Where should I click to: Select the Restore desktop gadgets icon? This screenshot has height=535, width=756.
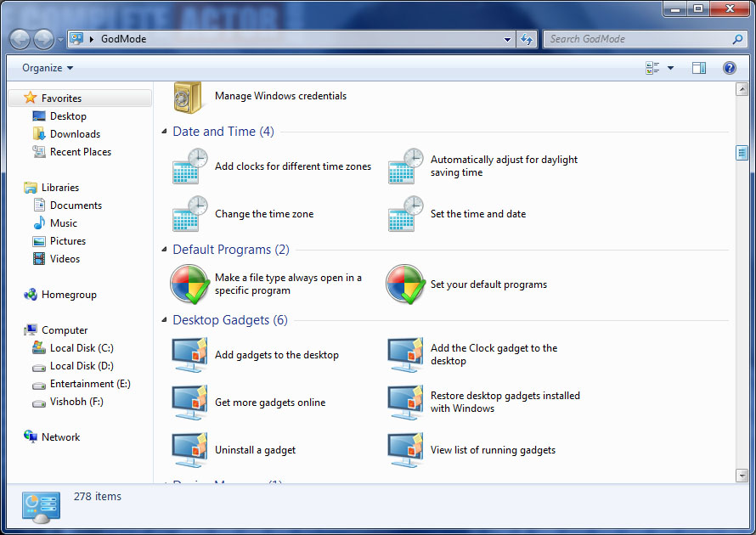(x=406, y=402)
